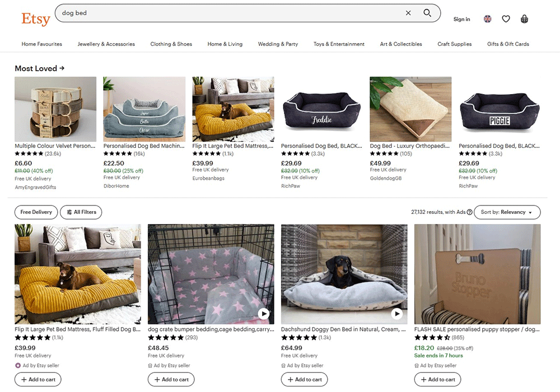The width and height of the screenshot is (560, 392).
Task: Open the All Filters panel
Action: [x=81, y=212]
